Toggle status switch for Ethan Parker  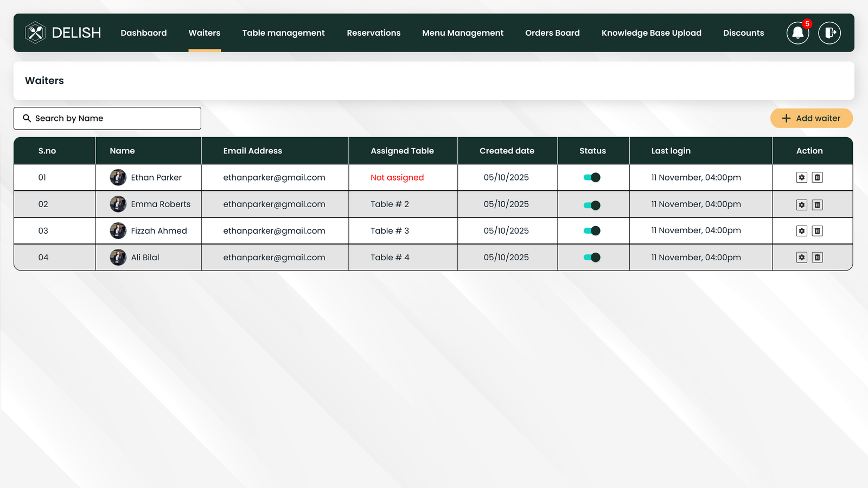coord(592,177)
